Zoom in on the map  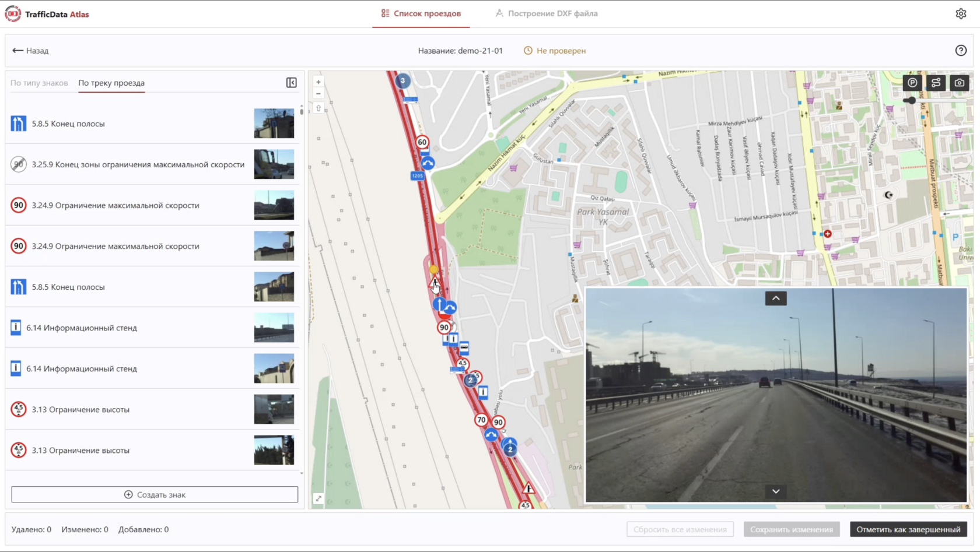pos(318,82)
